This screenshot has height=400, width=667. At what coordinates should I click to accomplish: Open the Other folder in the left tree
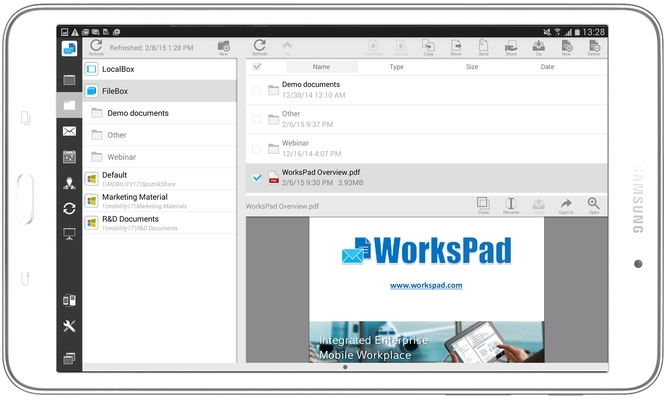point(160,135)
